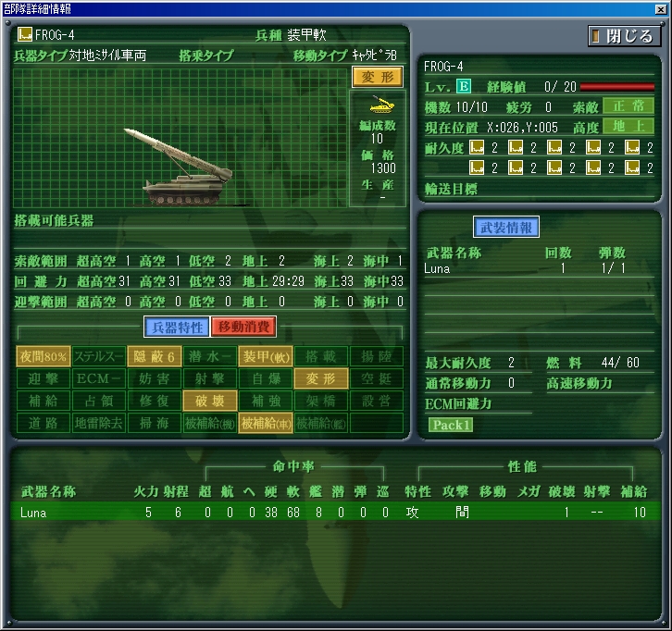
Task: Click the 性能 group header
Action: [x=522, y=466]
